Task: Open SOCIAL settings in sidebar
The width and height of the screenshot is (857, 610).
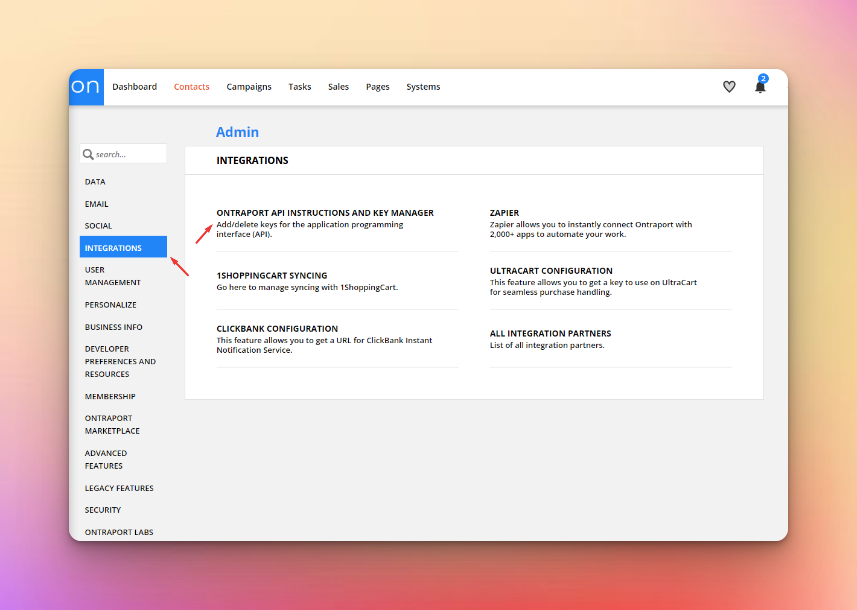Action: (x=98, y=226)
